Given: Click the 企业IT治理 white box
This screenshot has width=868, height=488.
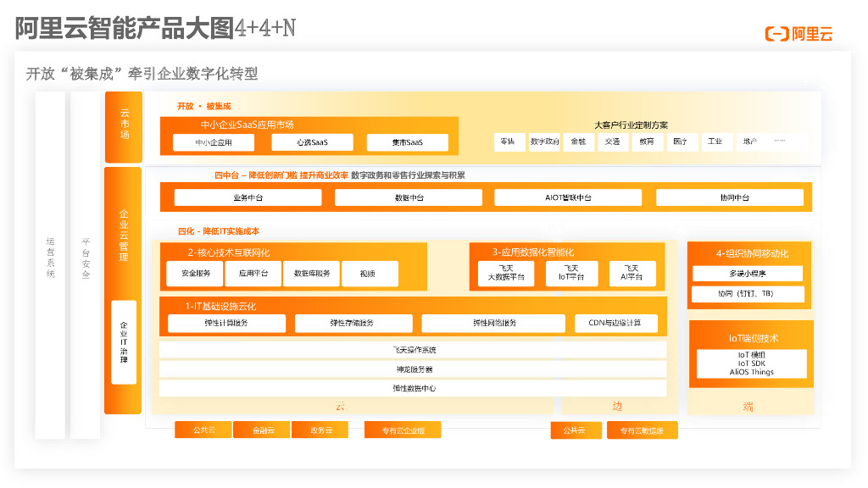Looking at the screenshot, I should tap(124, 342).
